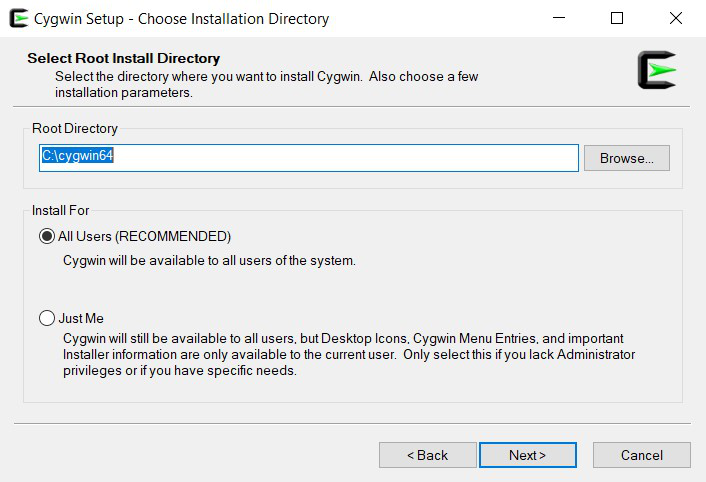Click the description text under All Users
The width and height of the screenshot is (706, 482).
[x=209, y=261]
